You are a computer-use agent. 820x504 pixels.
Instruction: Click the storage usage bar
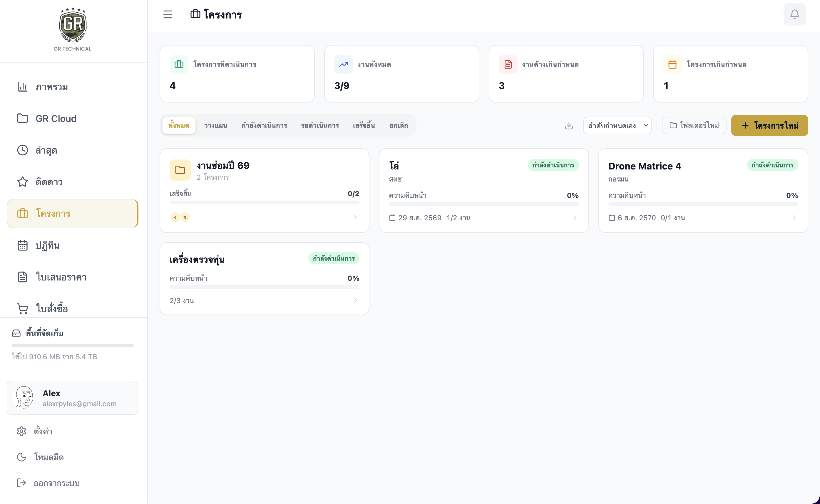72,345
